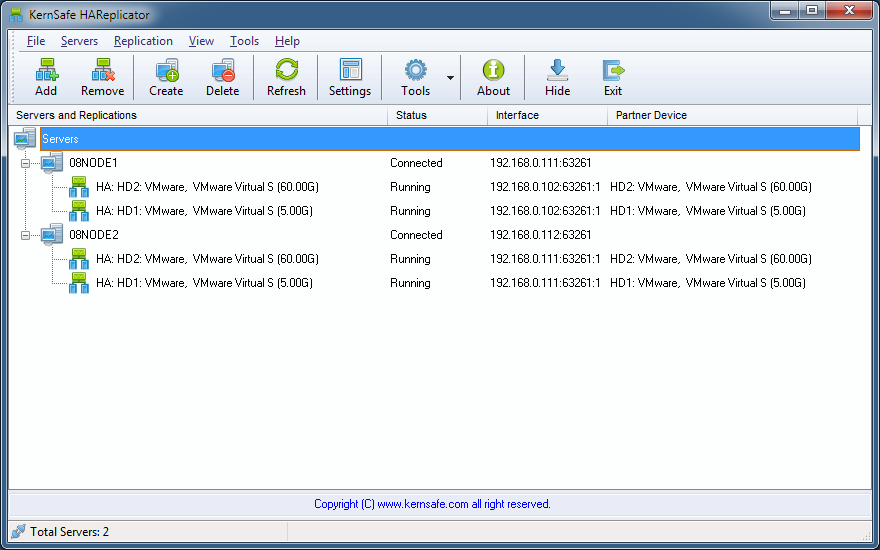Open the Help menu

(x=287, y=41)
